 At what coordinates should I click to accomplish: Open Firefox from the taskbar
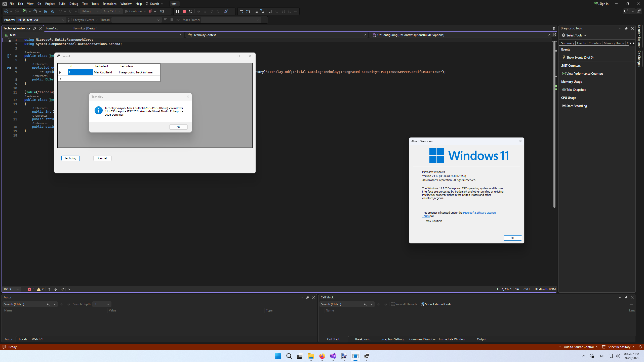[x=322, y=356]
